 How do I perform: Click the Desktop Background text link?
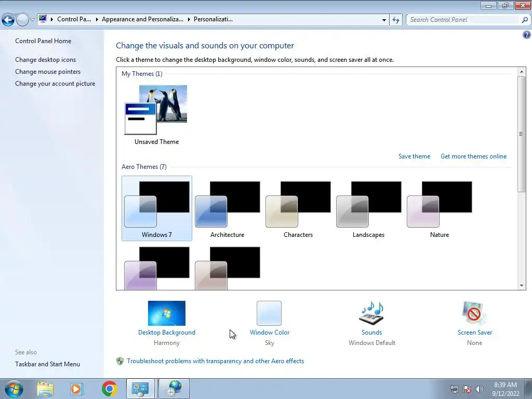[x=167, y=332]
